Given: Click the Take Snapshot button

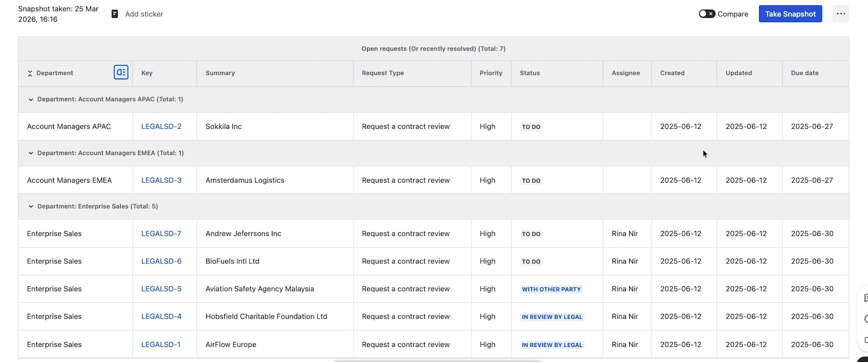Looking at the screenshot, I should (790, 14).
